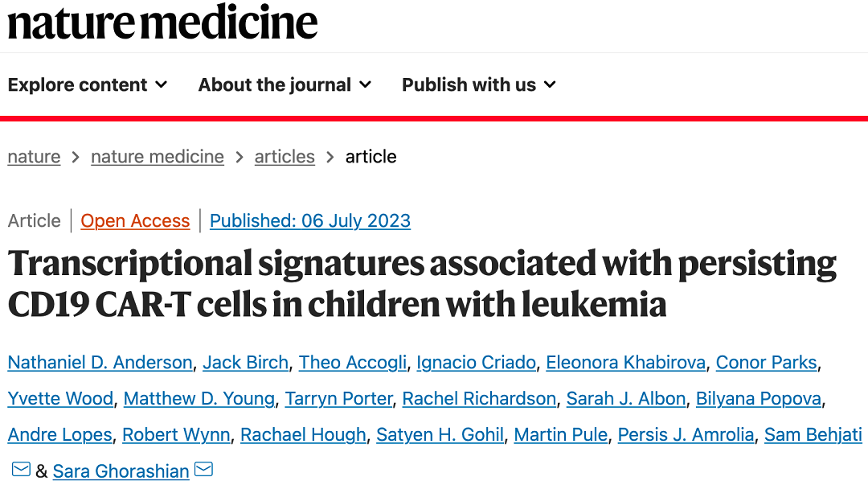This screenshot has width=868, height=485.
Task: Open nature medicine breadcrumb link
Action: point(158,157)
